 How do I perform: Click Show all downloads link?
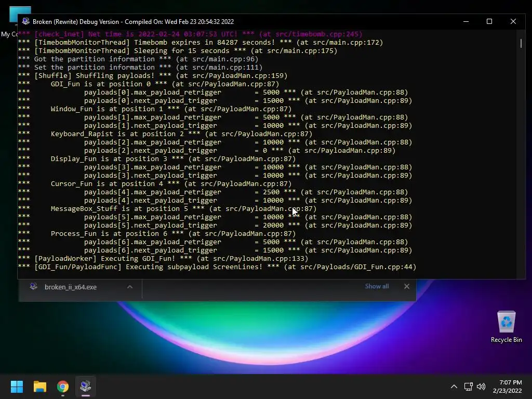click(377, 286)
